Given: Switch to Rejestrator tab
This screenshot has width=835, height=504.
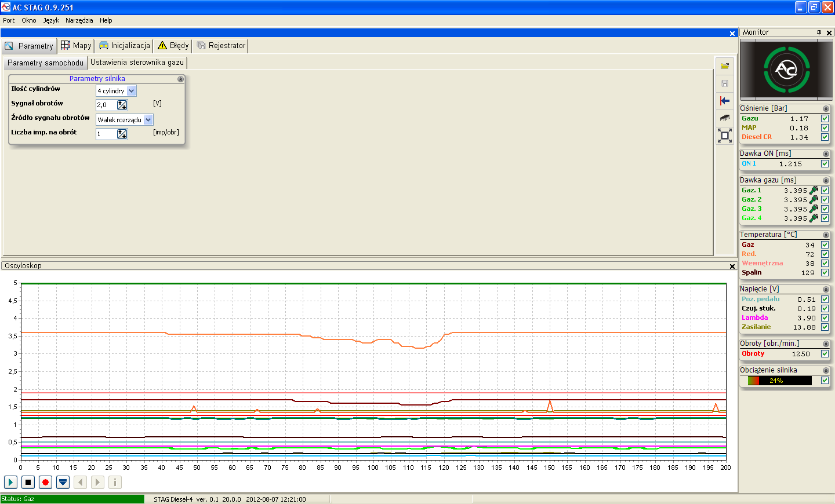Looking at the screenshot, I should coord(221,45).
